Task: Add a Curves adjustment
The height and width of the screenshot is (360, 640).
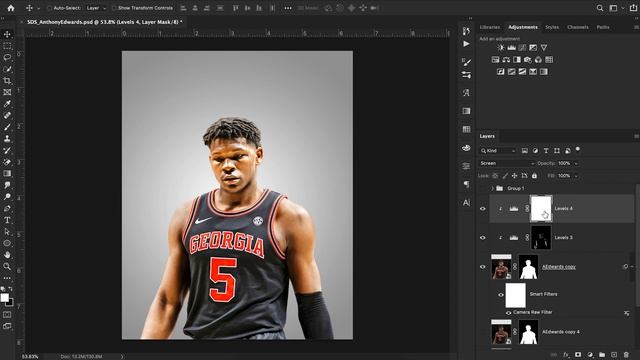Action: (522, 48)
